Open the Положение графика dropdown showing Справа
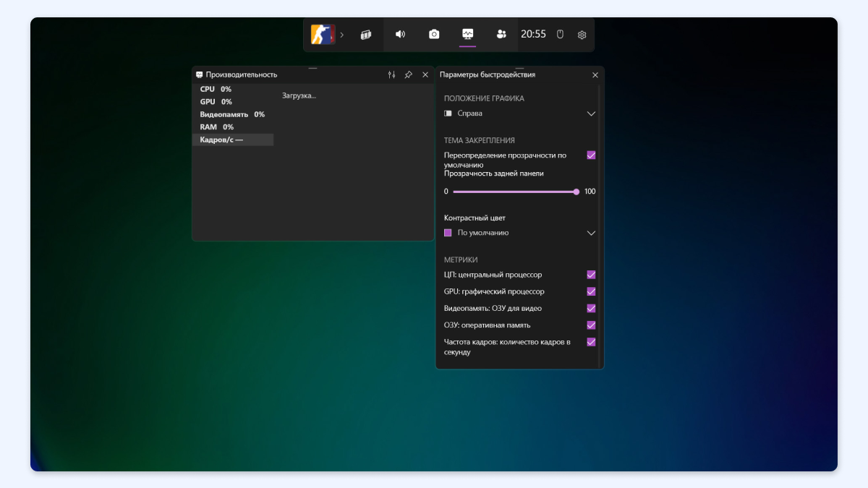868x488 pixels. (519, 114)
